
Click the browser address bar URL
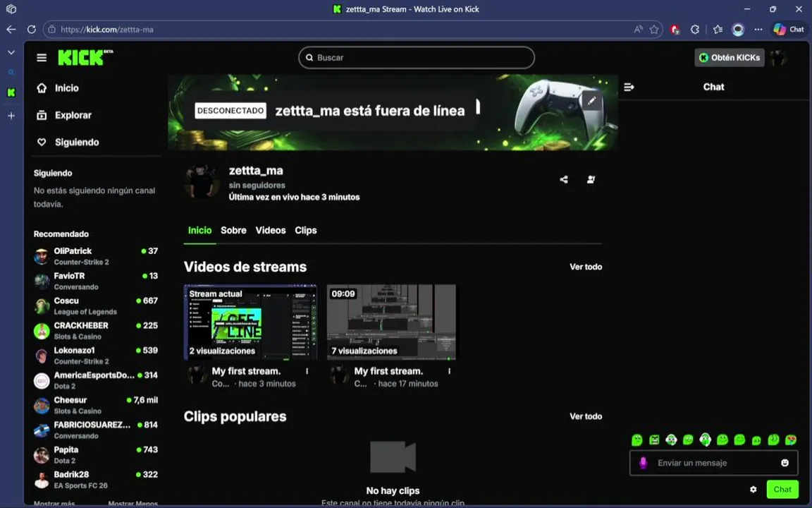(107, 30)
